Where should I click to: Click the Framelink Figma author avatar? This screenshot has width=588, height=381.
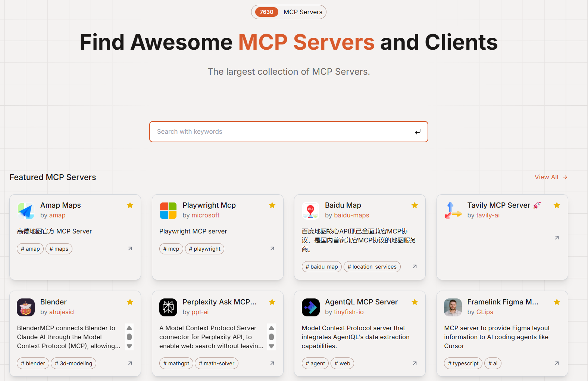tap(453, 307)
